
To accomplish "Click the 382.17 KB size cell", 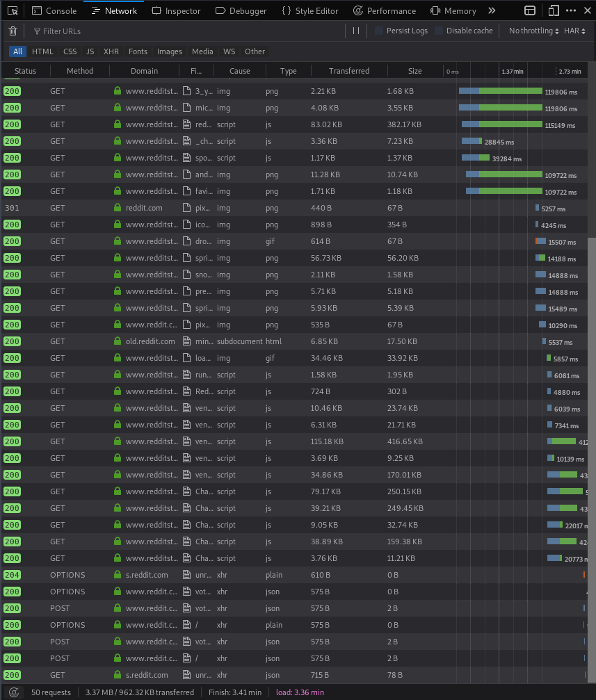I will tap(404, 124).
